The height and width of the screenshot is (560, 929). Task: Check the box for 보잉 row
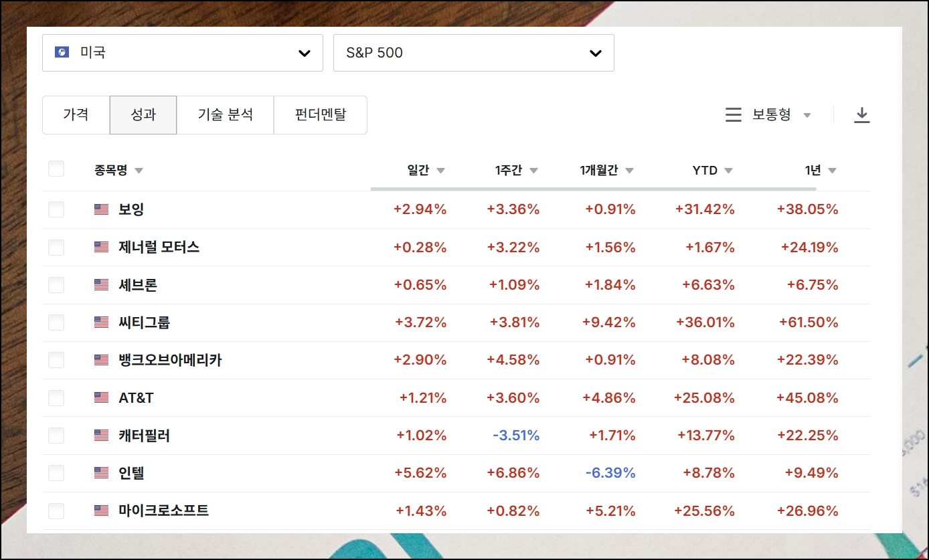[x=56, y=209]
